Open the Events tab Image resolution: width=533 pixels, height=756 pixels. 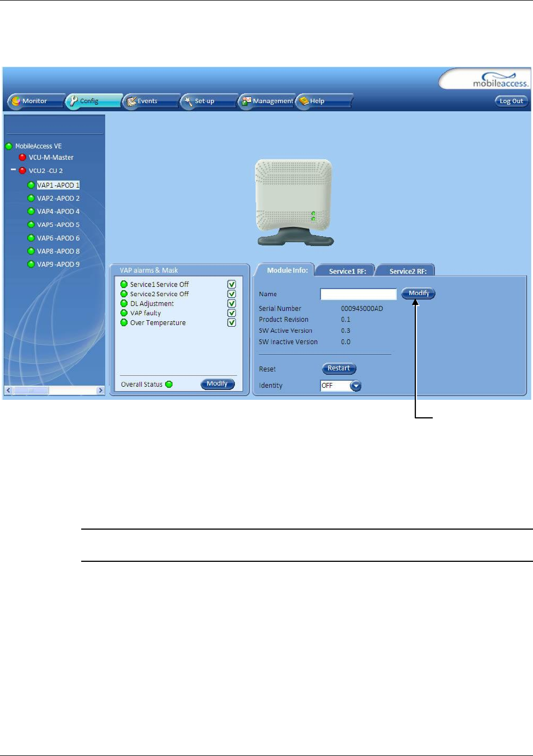pyautogui.click(x=151, y=101)
